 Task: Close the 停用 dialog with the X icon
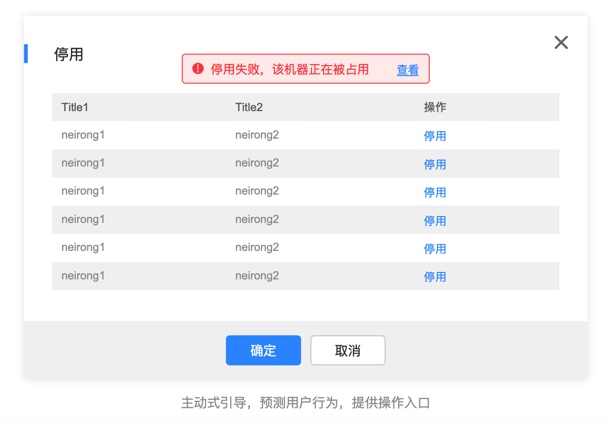point(561,42)
